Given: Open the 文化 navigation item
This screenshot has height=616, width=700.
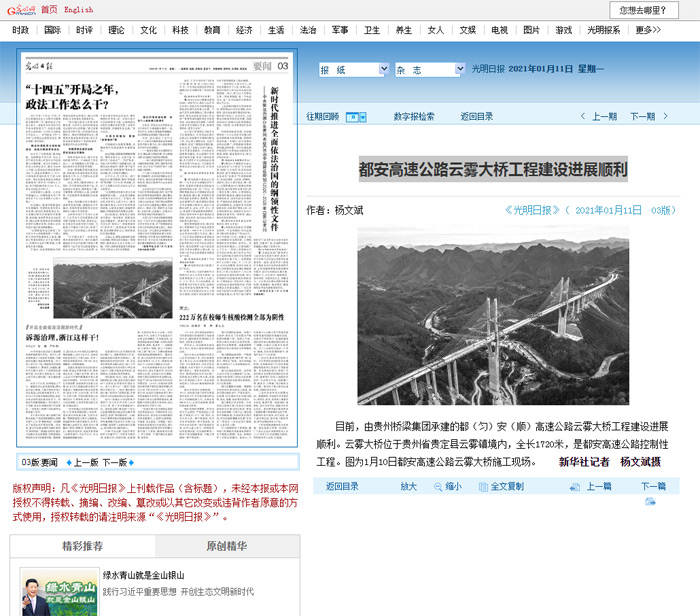Looking at the screenshot, I should (148, 30).
